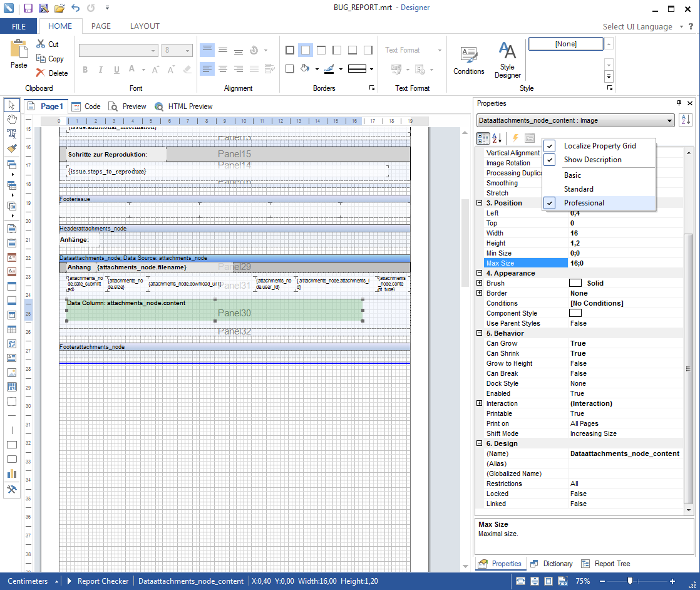The image size is (700, 590).
Task: Toggle right horizontal alignment
Action: (x=239, y=68)
